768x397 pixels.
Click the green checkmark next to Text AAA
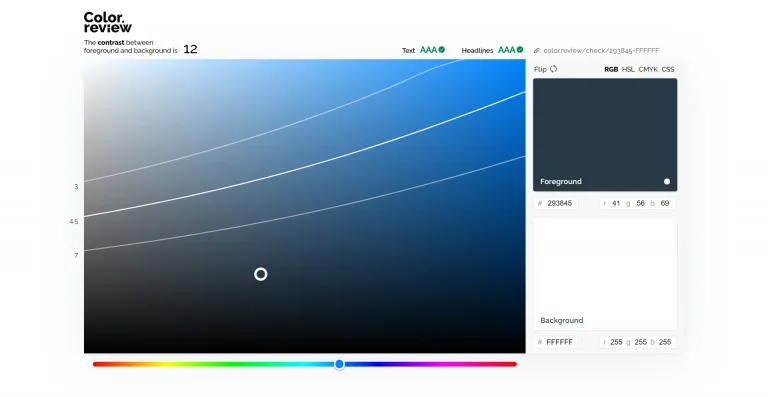[442, 49]
